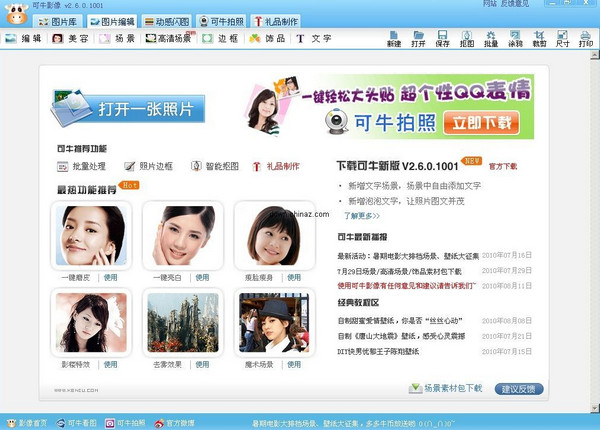Open 照片边框 recommended function
The image size is (600, 430).
click(x=148, y=166)
